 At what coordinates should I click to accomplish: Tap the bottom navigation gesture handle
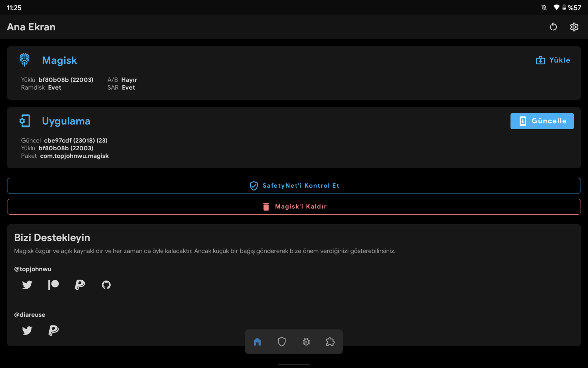[x=294, y=365]
